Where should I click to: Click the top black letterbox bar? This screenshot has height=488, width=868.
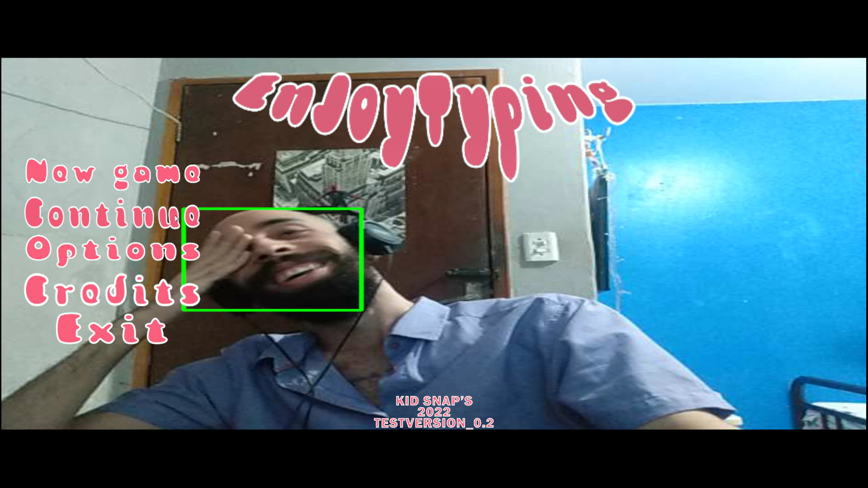tap(434, 27)
